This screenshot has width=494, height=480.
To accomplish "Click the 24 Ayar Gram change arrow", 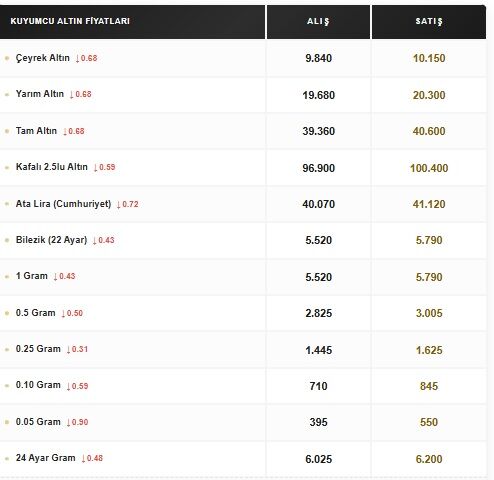I will click(84, 459).
